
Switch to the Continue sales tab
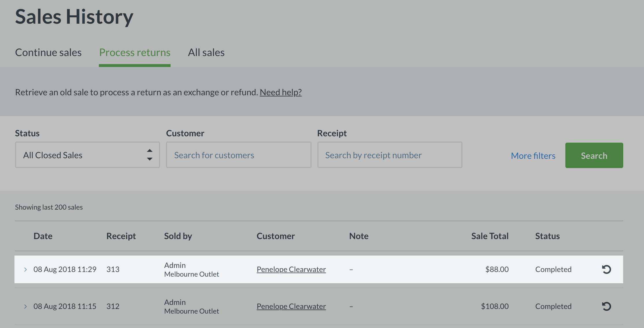[48, 53]
